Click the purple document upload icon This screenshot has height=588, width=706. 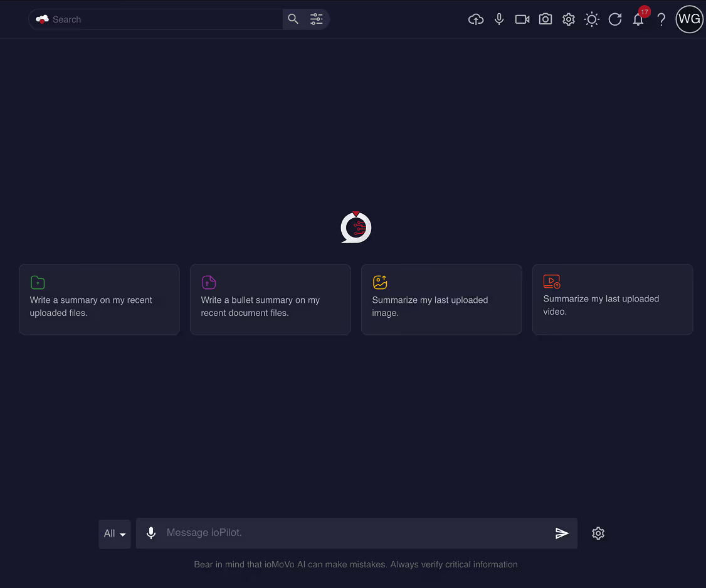click(x=209, y=282)
